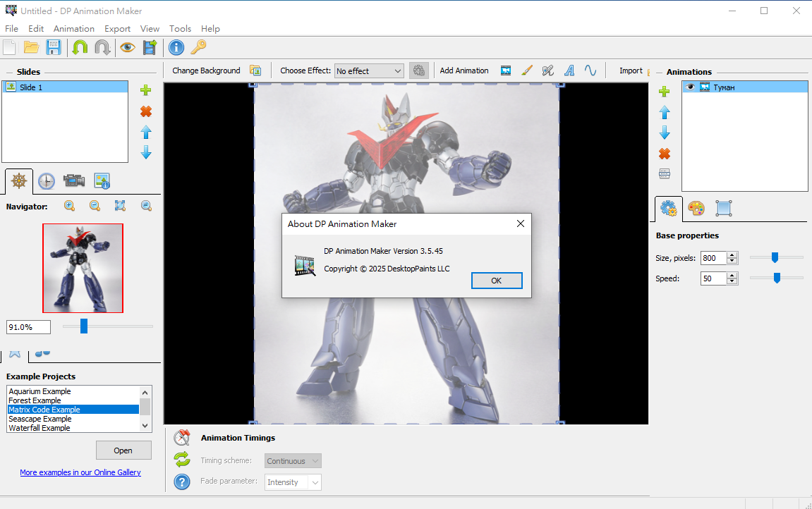
Task: Zoom in using the Navigator magnifier
Action: coord(69,206)
